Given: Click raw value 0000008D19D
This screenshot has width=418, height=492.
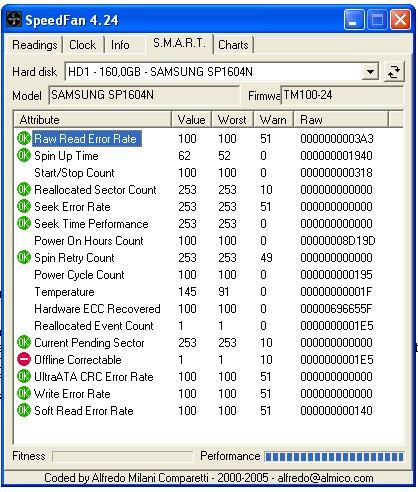Looking at the screenshot, I should (x=338, y=240).
